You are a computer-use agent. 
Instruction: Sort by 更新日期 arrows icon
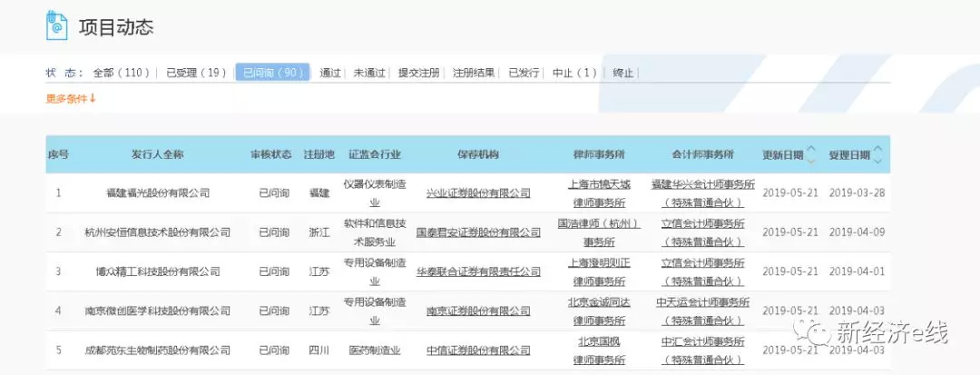coord(811,154)
